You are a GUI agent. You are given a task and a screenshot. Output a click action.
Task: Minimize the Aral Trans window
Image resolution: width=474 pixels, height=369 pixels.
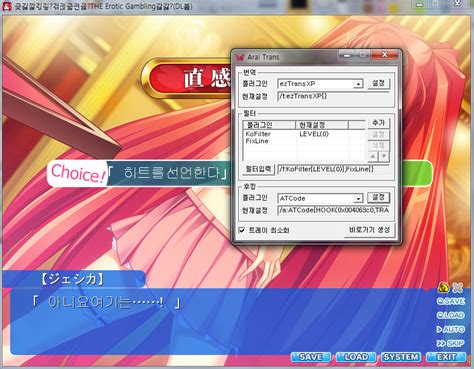coord(347,55)
